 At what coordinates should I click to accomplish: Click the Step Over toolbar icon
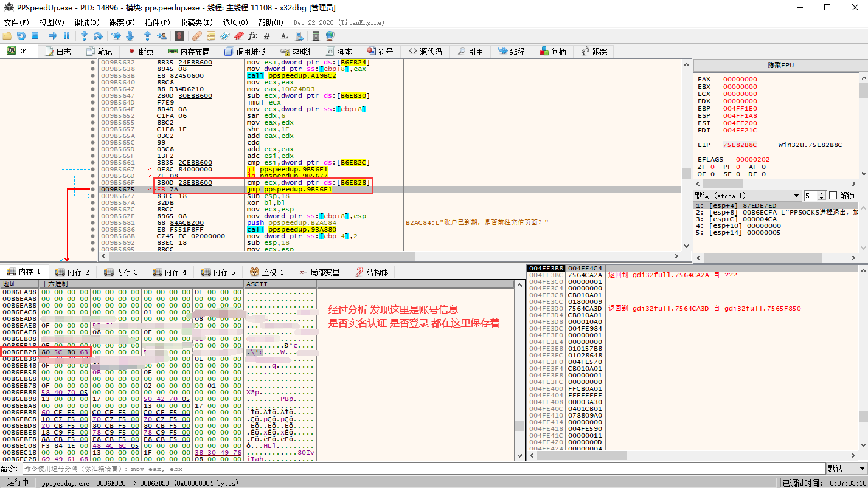(x=98, y=36)
